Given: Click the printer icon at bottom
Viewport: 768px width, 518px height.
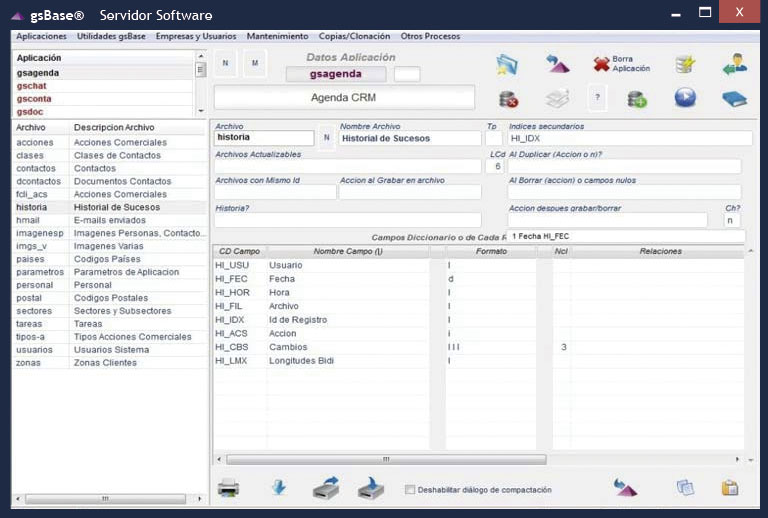Looking at the screenshot, I should tap(228, 488).
